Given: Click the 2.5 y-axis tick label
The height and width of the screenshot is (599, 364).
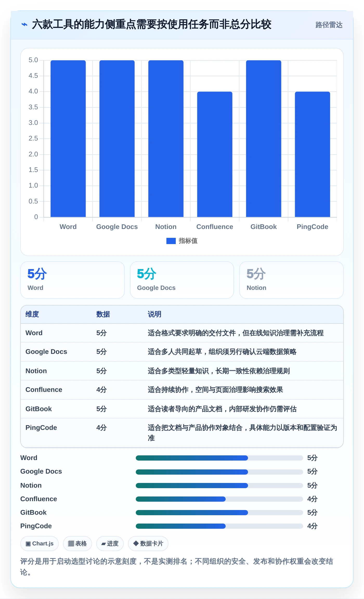Looking at the screenshot, I should (x=33, y=138).
